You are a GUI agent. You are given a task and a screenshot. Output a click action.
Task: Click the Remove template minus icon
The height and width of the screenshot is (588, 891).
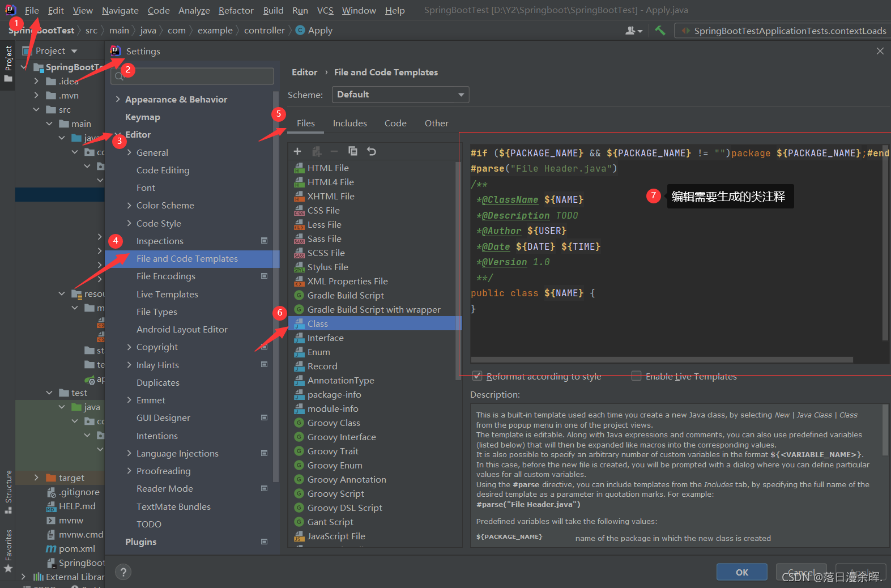tap(334, 151)
